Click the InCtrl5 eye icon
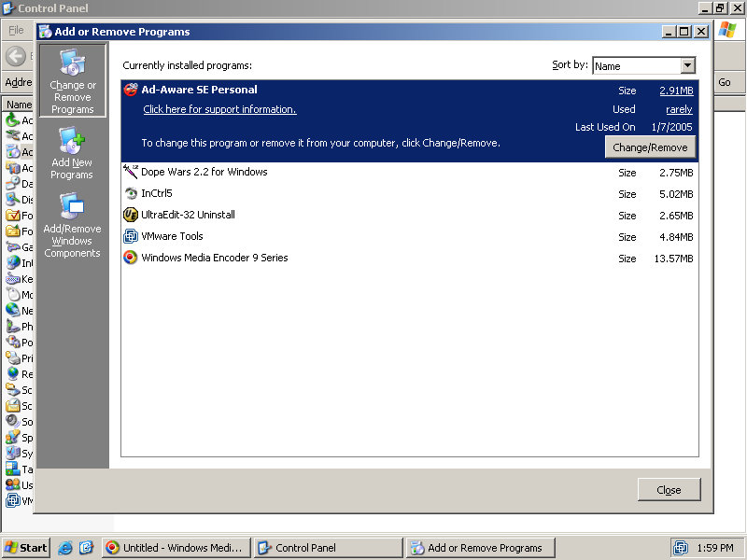Image resolution: width=747 pixels, height=560 pixels. click(131, 193)
